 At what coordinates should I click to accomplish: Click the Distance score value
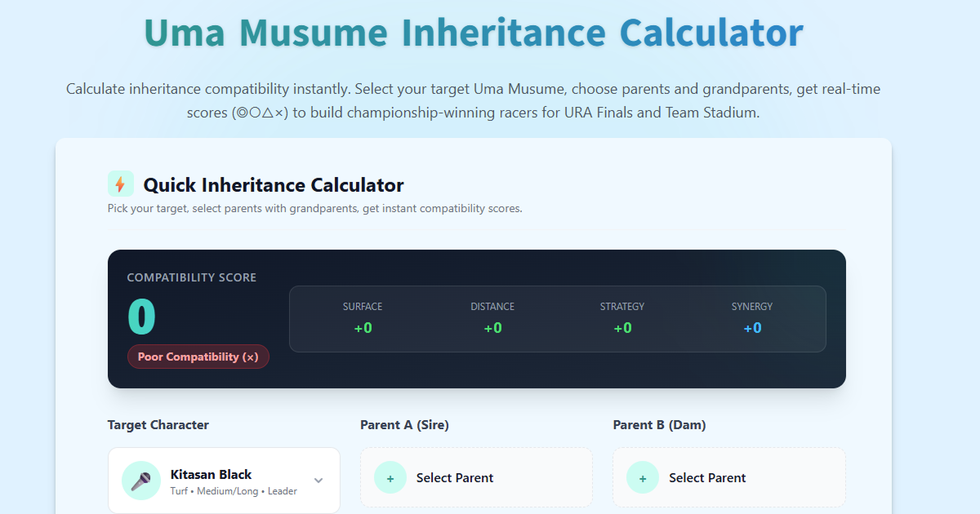[492, 328]
